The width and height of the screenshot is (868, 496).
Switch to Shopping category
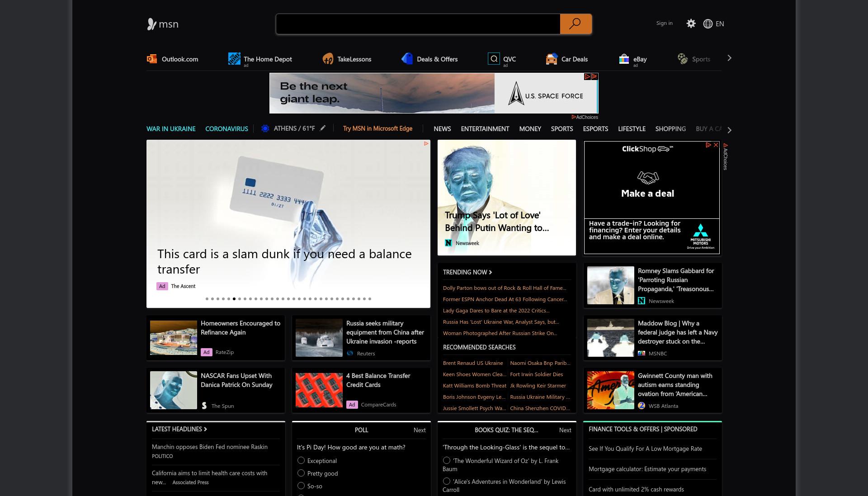point(670,129)
